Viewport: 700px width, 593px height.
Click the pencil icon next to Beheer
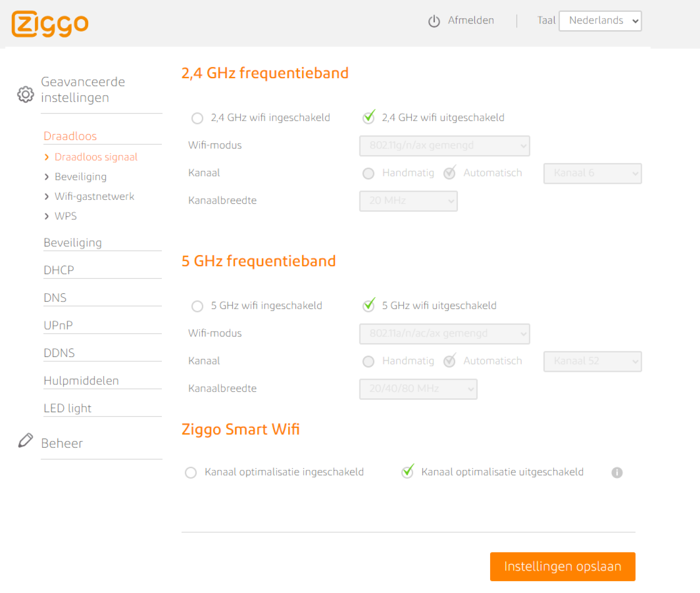pos(25,441)
